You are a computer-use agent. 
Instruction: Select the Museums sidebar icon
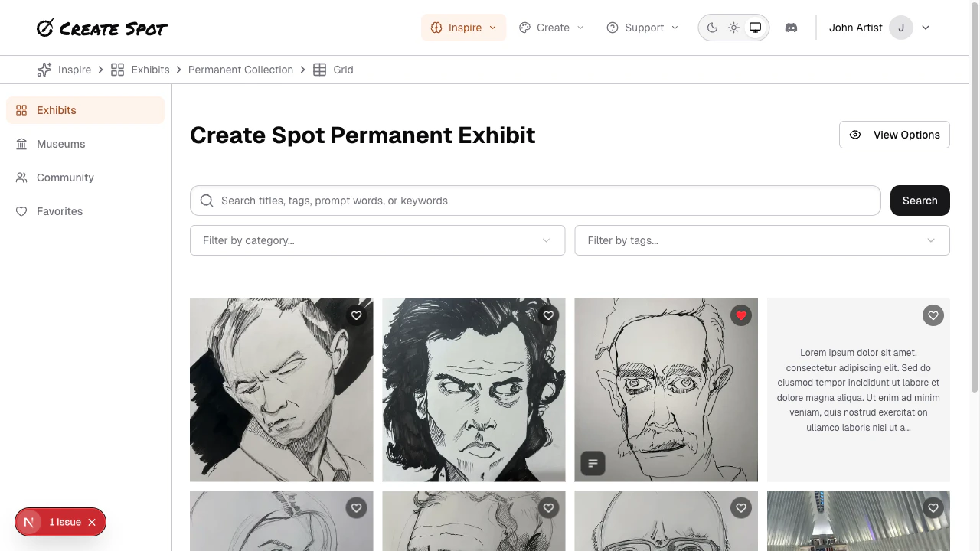pos(21,144)
